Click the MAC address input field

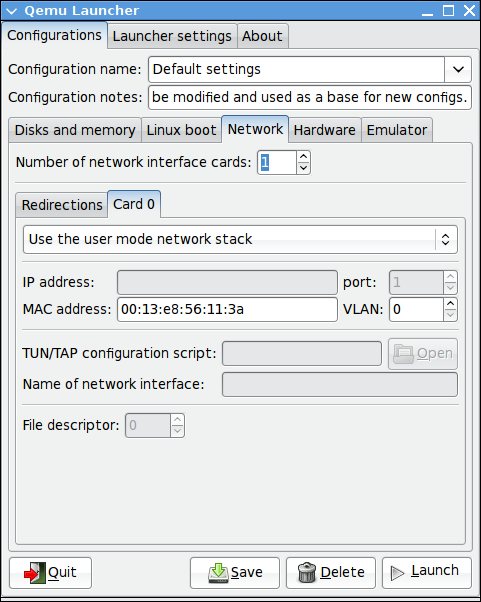pyautogui.click(x=227, y=309)
